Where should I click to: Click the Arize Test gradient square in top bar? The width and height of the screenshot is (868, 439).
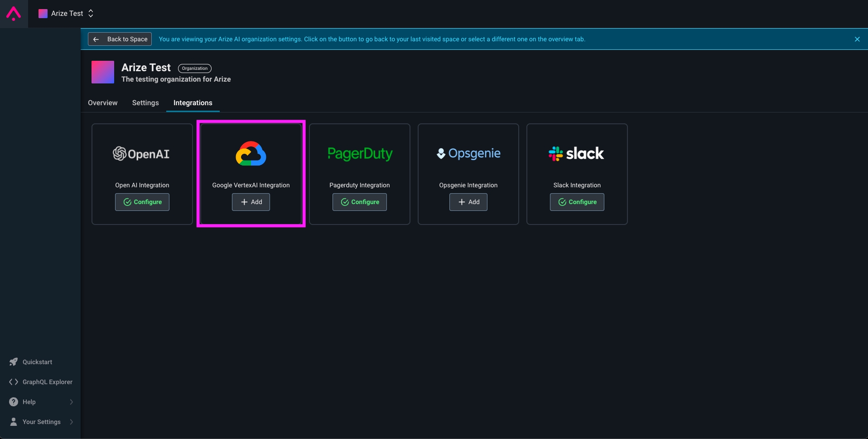(43, 14)
